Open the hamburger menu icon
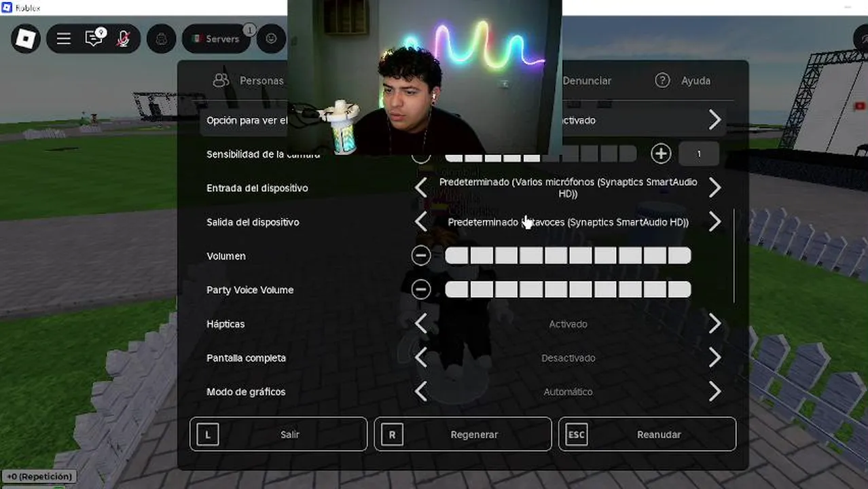The image size is (868, 489). [x=64, y=39]
